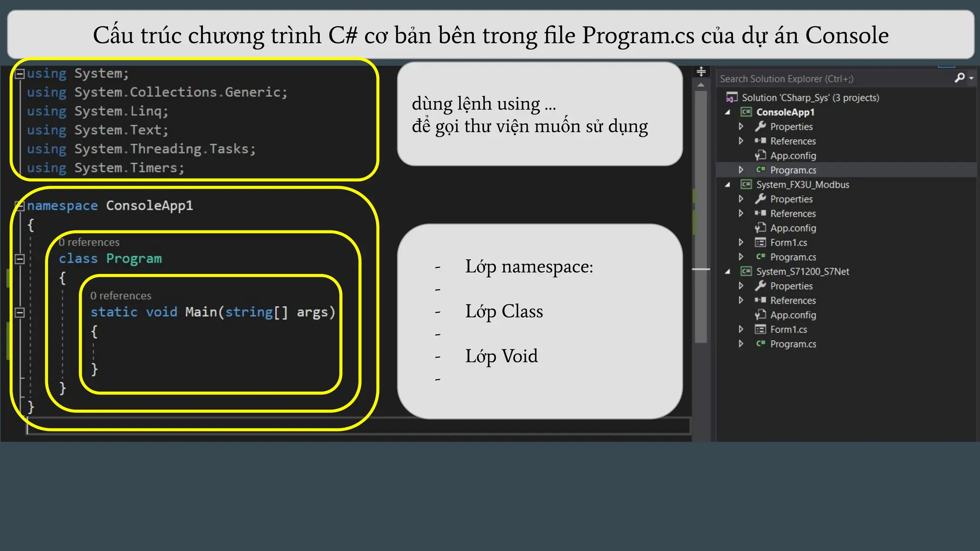
Task: Select Program.cs in System_S71200_S7Net
Action: (793, 344)
